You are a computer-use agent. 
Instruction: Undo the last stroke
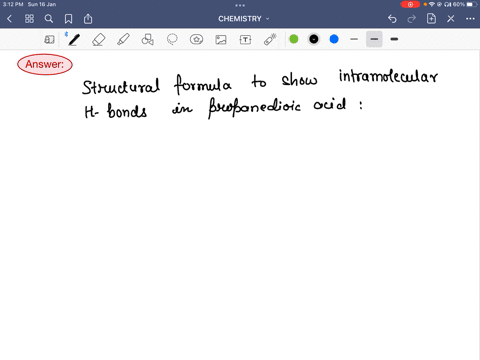pyautogui.click(x=392, y=19)
